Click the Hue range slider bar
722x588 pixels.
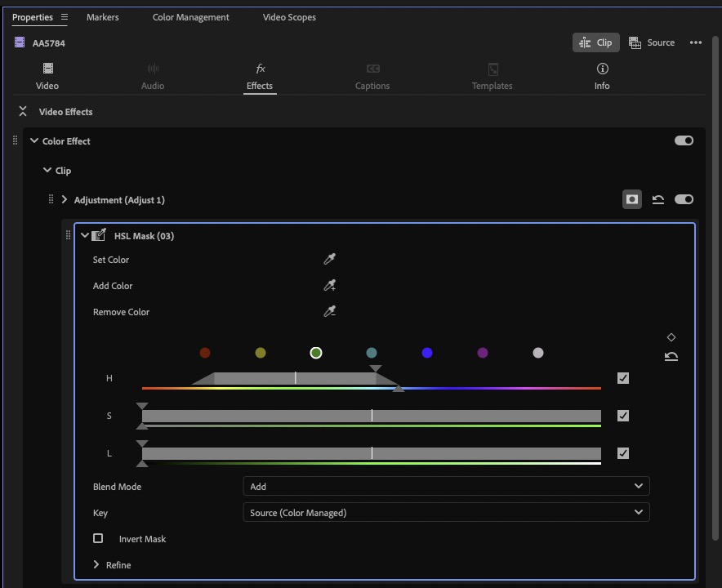[295, 378]
